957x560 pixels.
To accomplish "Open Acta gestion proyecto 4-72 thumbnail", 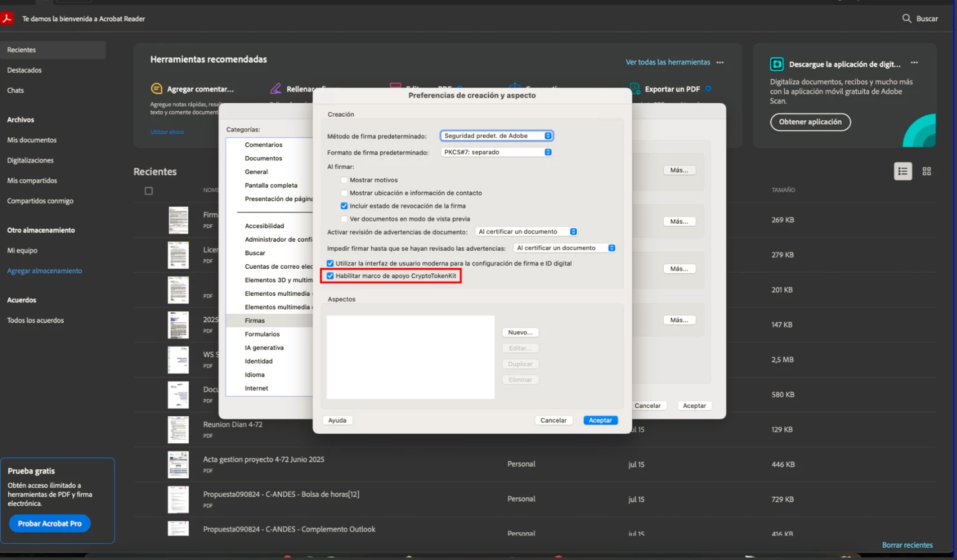I will coord(178,464).
